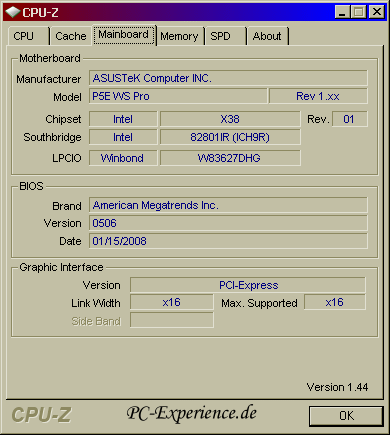The image size is (390, 435).
Task: Click the OK button
Action: pos(346,416)
